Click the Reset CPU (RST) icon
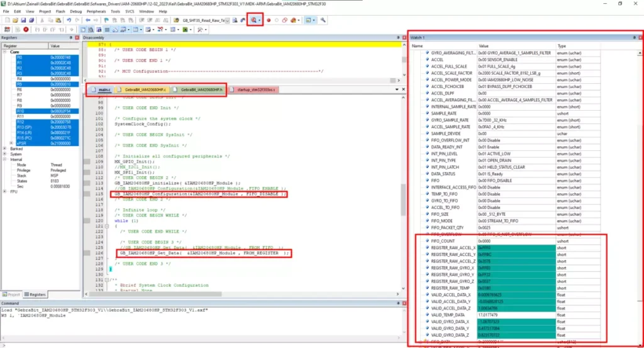The image size is (644, 348). (x=7, y=30)
